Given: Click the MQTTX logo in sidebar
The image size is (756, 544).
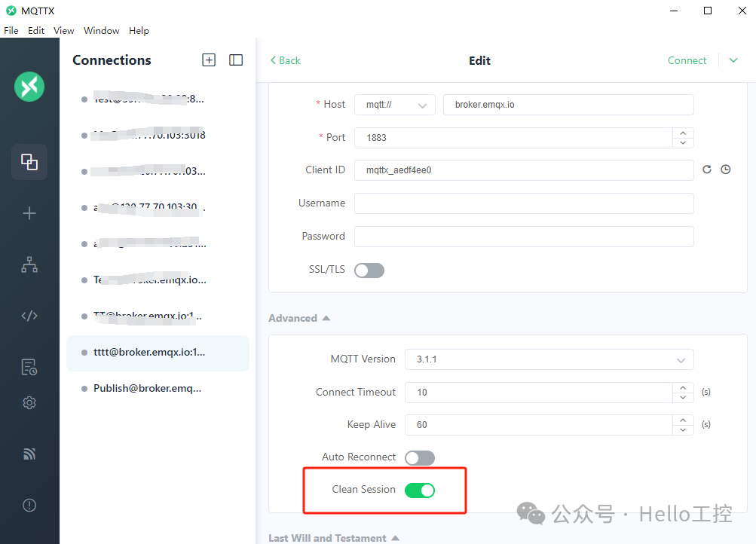Looking at the screenshot, I should (x=29, y=87).
